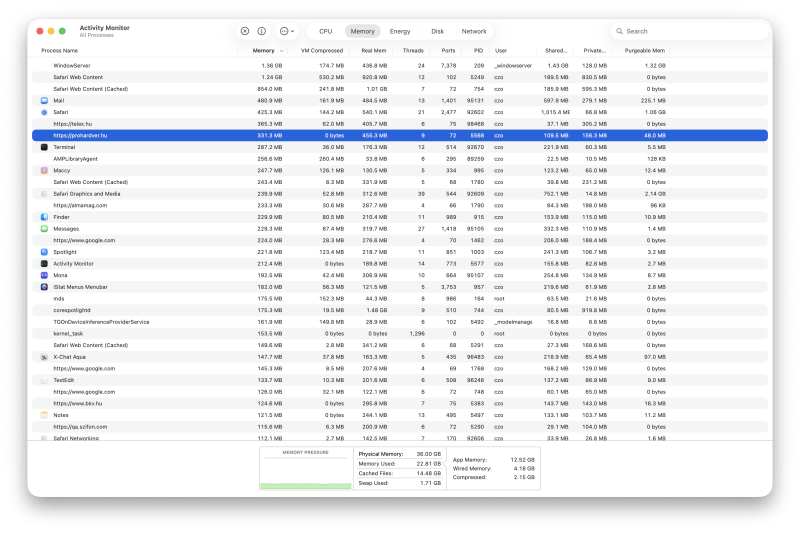Click the Spotlight icon in process list
Screen dimensions: 800x533
[44, 252]
